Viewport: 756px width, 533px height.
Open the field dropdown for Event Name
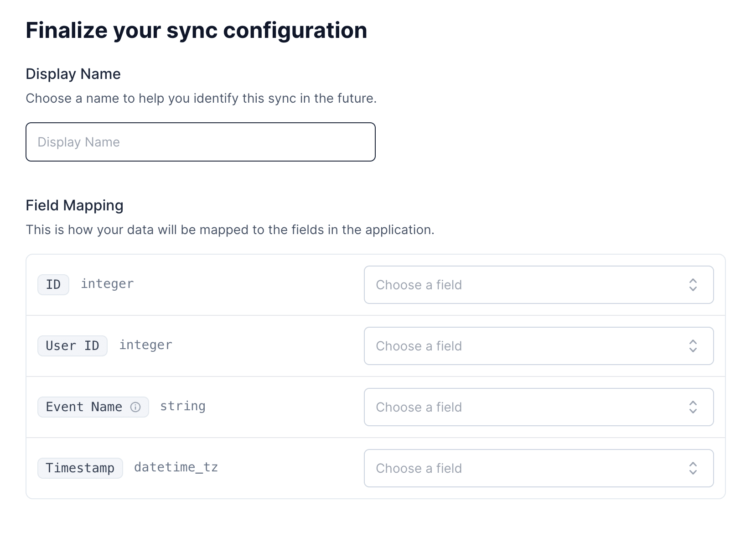[538, 407]
